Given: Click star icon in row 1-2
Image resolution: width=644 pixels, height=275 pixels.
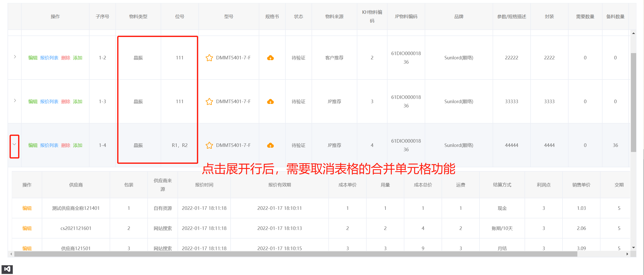Looking at the screenshot, I should [x=209, y=58].
